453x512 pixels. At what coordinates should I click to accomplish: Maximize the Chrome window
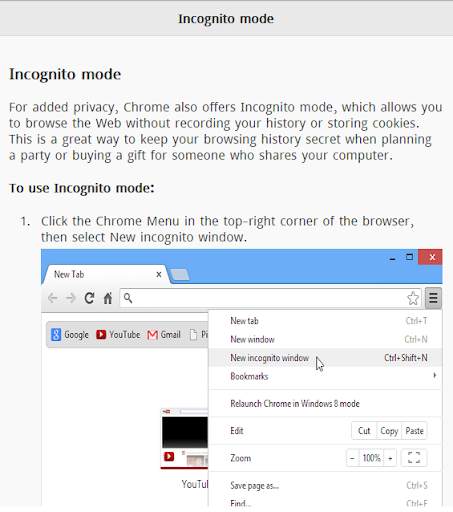click(x=409, y=257)
